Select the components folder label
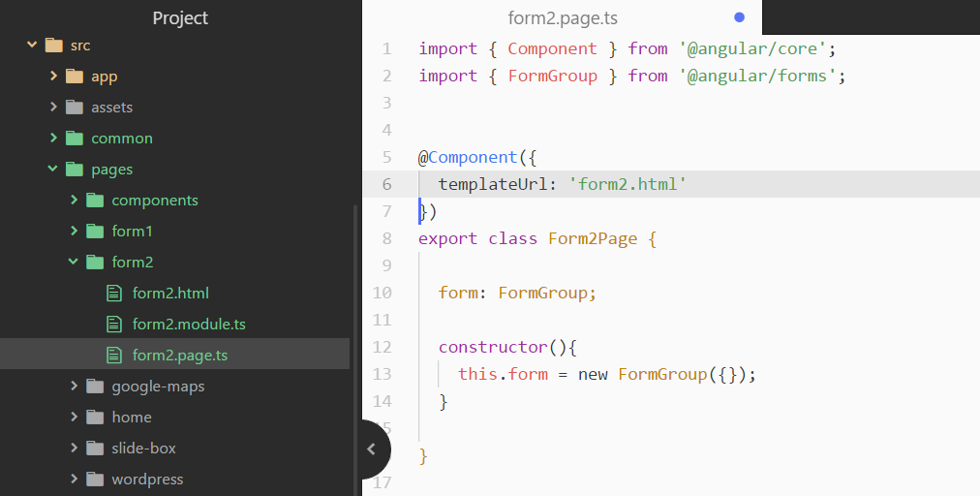The height and width of the screenshot is (496, 980). 155,201
